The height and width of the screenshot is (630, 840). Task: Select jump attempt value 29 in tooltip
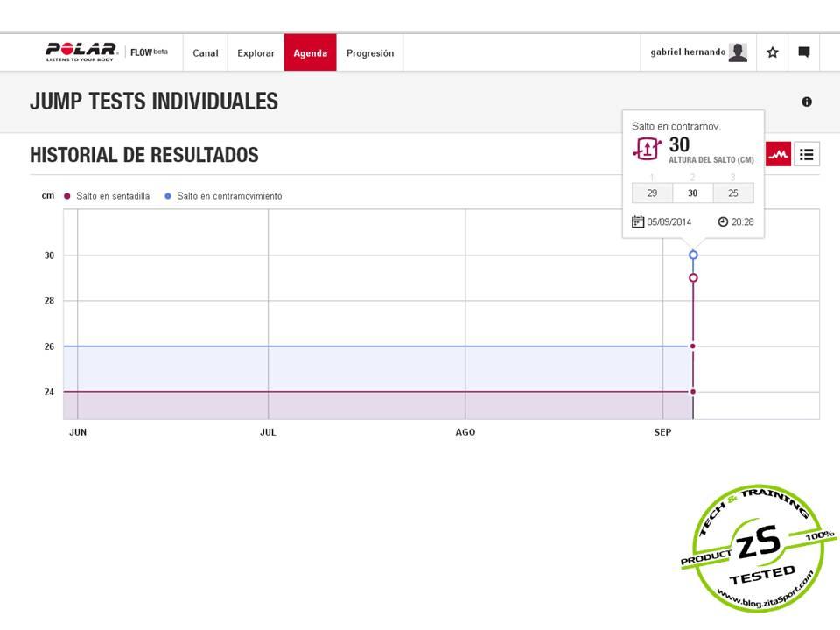pos(652,193)
